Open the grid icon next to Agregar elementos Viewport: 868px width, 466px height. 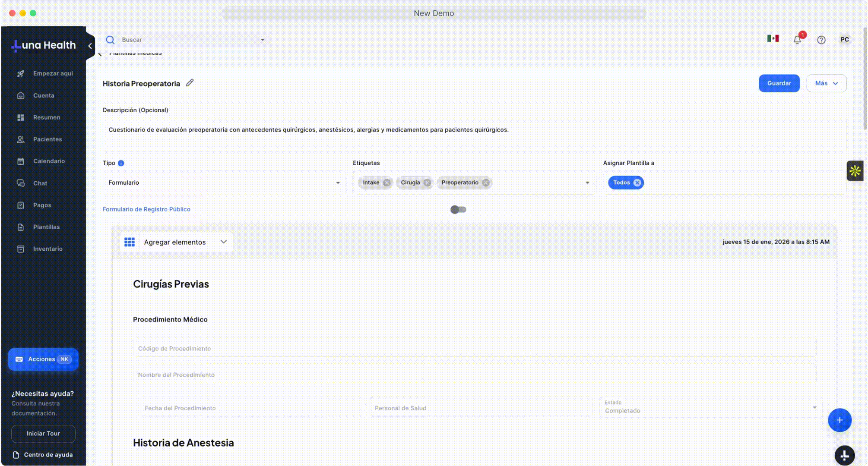(x=130, y=242)
